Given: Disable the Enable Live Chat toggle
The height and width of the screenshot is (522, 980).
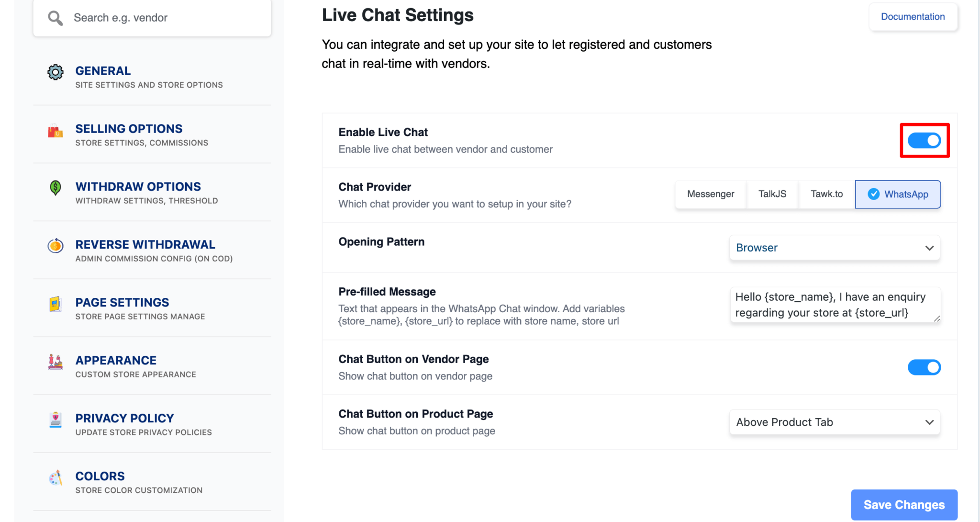Looking at the screenshot, I should pyautogui.click(x=924, y=140).
